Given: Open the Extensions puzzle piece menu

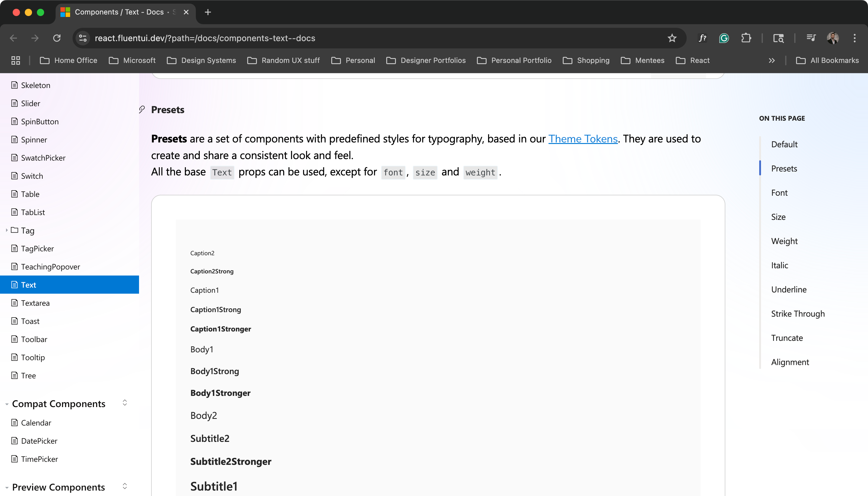Looking at the screenshot, I should (x=746, y=38).
